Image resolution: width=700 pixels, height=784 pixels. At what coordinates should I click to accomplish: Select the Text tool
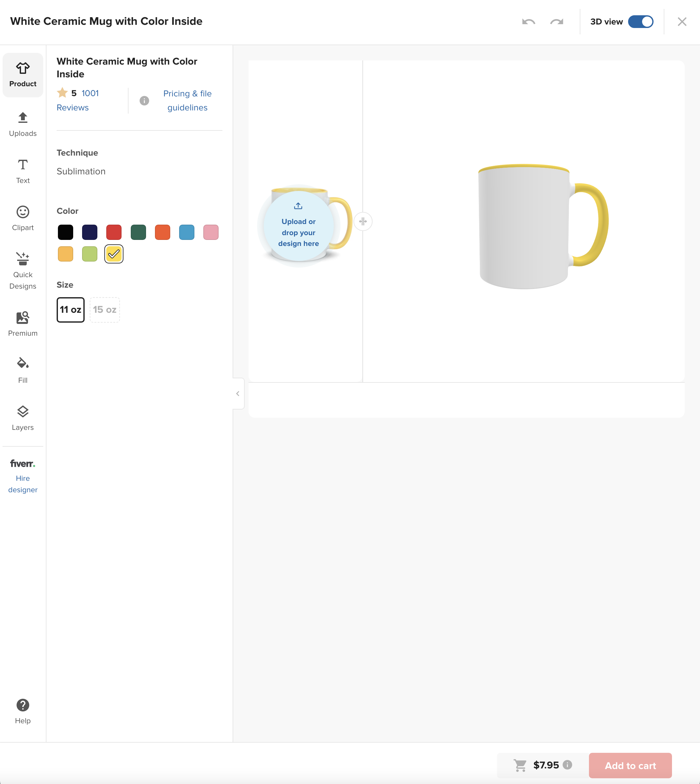point(23,171)
